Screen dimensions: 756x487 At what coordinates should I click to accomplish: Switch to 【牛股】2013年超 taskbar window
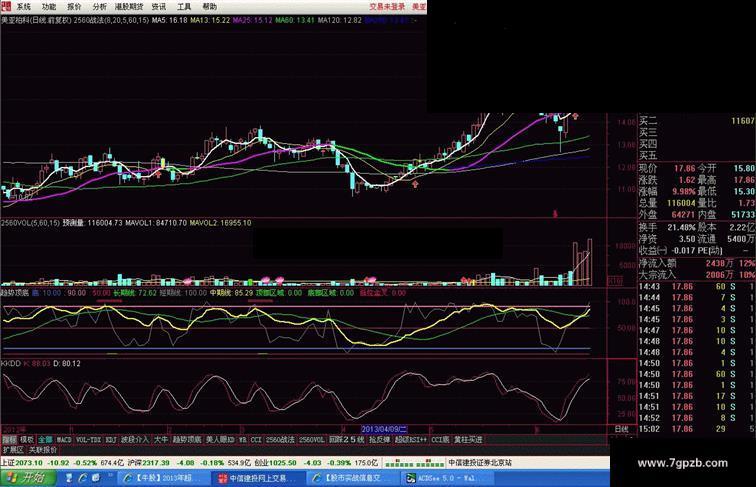pyautogui.click(x=162, y=478)
